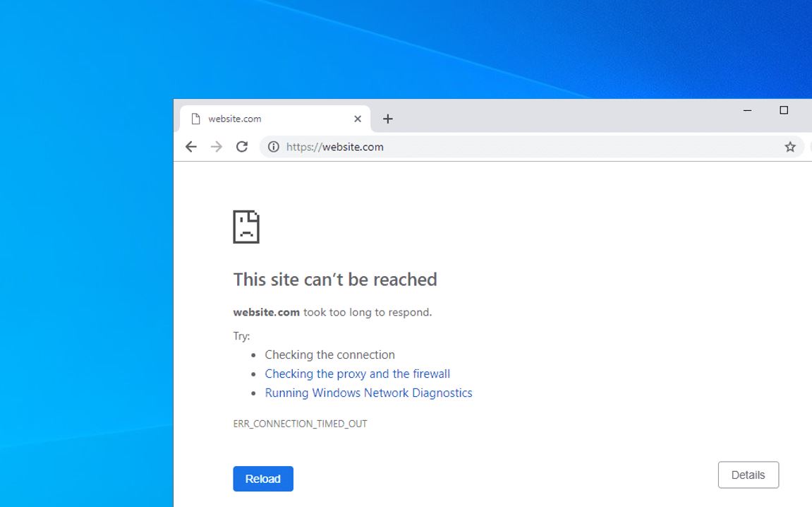Click the 'Checking the connection' suggestion

[329, 354]
